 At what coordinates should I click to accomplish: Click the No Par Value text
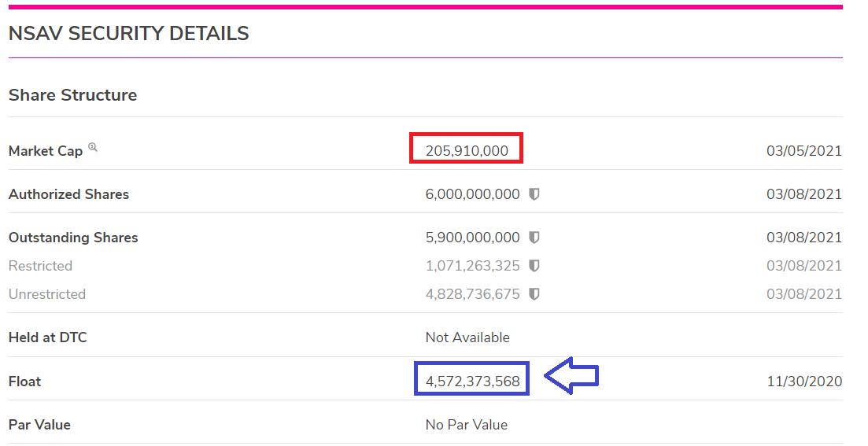467,425
